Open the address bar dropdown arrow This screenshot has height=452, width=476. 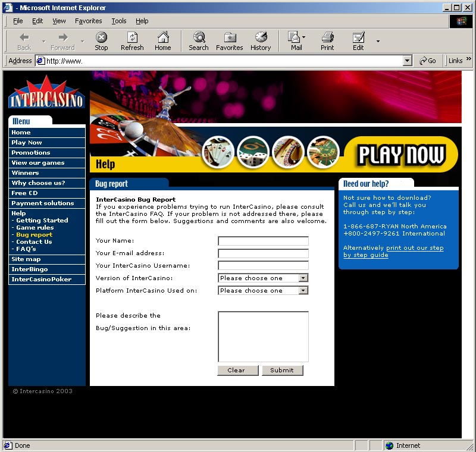407,61
